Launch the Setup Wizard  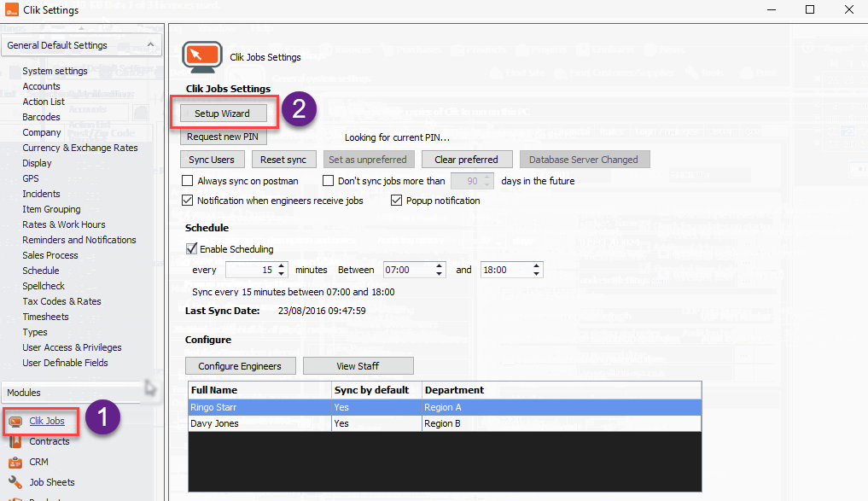tap(223, 113)
